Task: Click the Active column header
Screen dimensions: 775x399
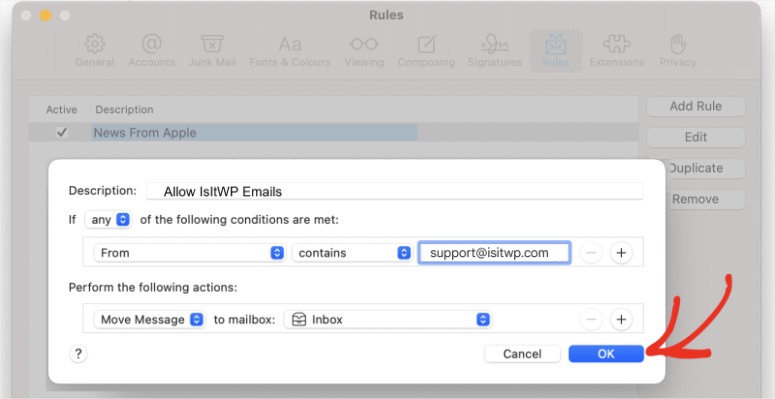Action: coord(61,109)
